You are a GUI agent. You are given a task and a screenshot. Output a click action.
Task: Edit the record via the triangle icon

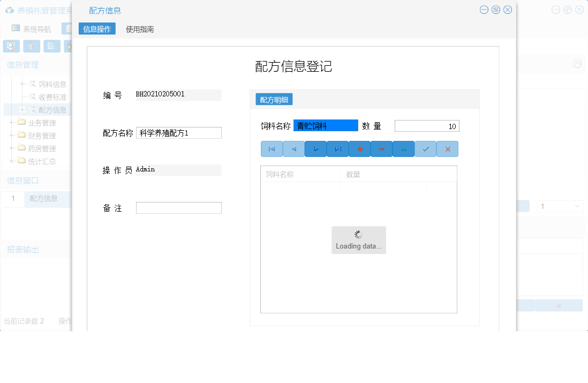coord(403,148)
